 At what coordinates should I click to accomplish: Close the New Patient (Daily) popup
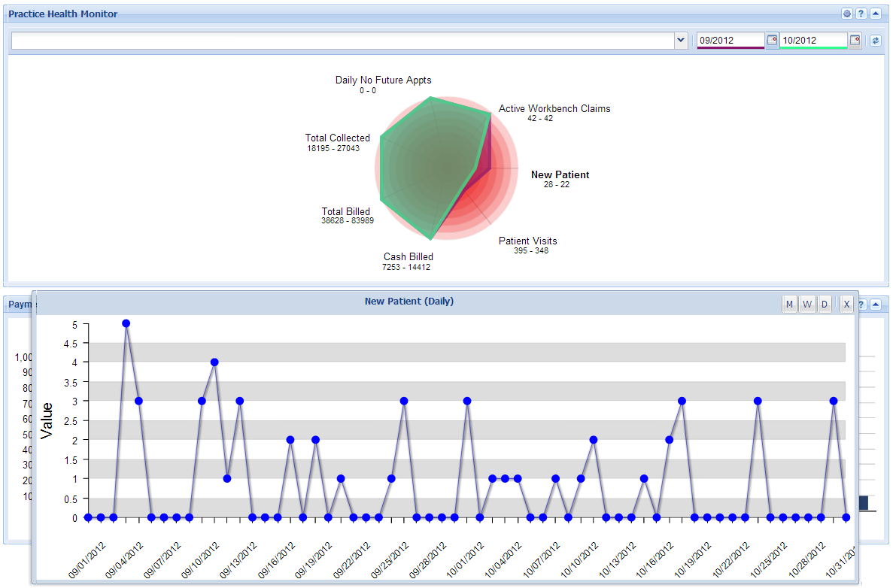coord(847,305)
